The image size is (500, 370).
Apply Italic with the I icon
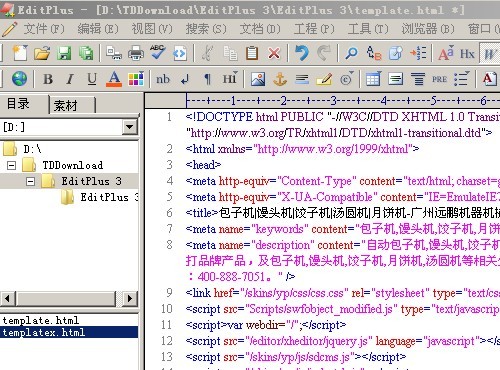coord(70,79)
